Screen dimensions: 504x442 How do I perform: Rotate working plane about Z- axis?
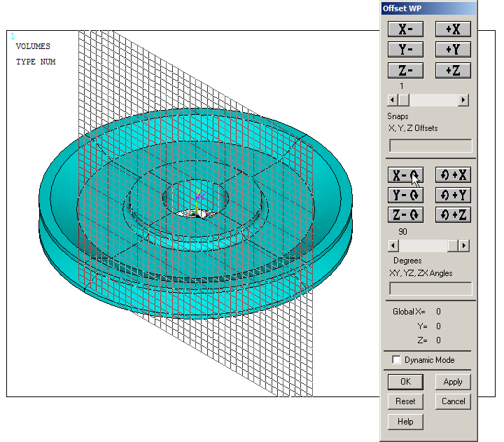click(405, 215)
